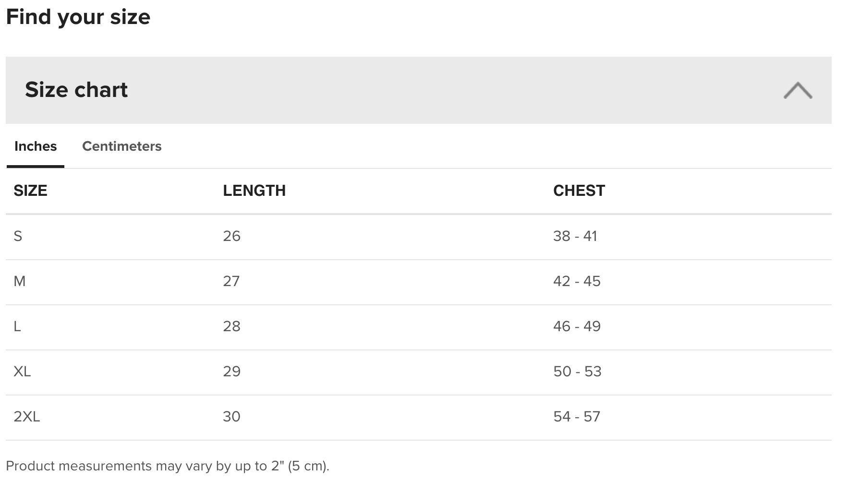The height and width of the screenshot is (504, 848).
Task: Click the Size chart header bar
Action: [418, 90]
